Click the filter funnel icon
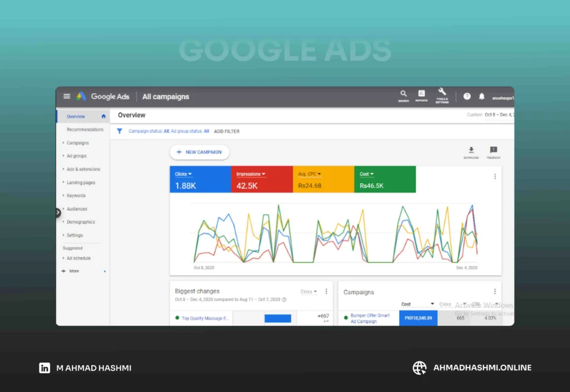Screen dimensions: 570x392 click(x=119, y=131)
